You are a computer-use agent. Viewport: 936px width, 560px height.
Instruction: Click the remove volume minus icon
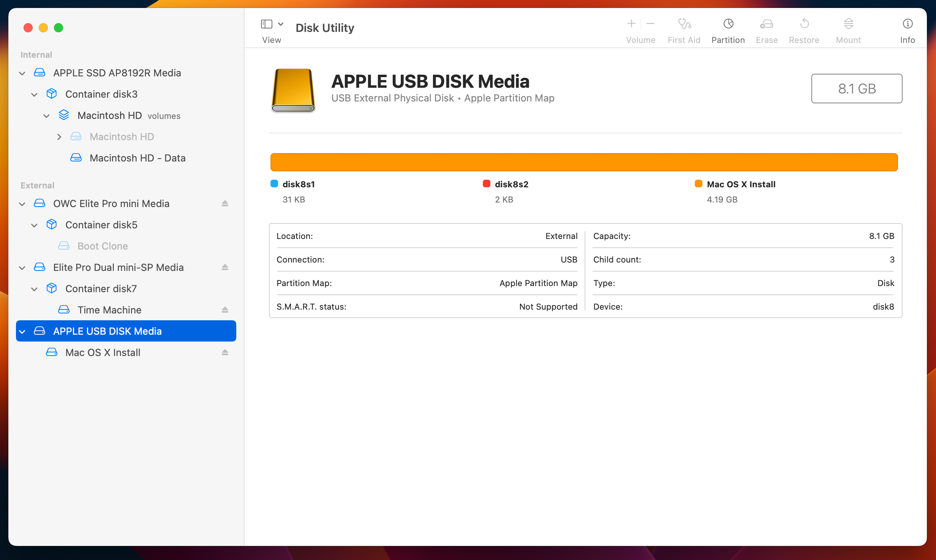point(650,24)
